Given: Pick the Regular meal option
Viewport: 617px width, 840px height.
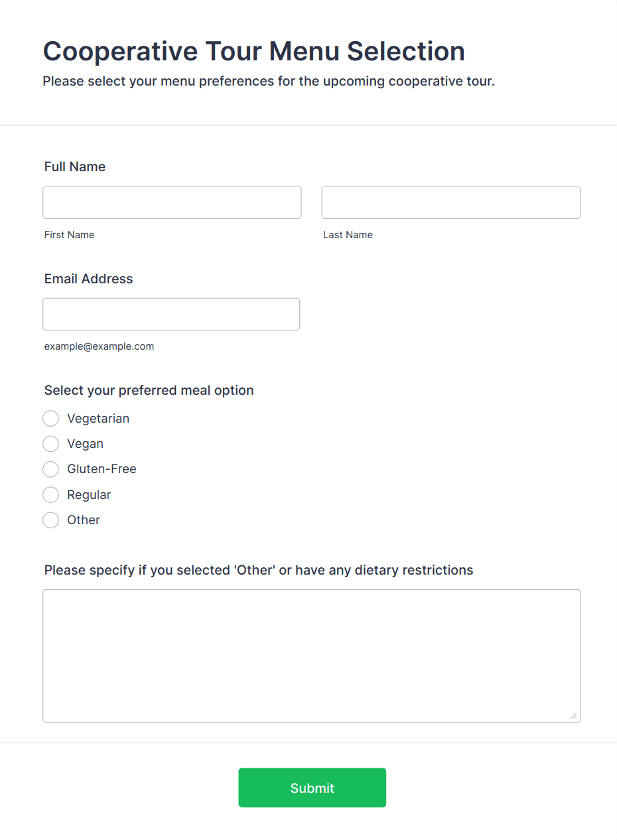Looking at the screenshot, I should (x=51, y=495).
